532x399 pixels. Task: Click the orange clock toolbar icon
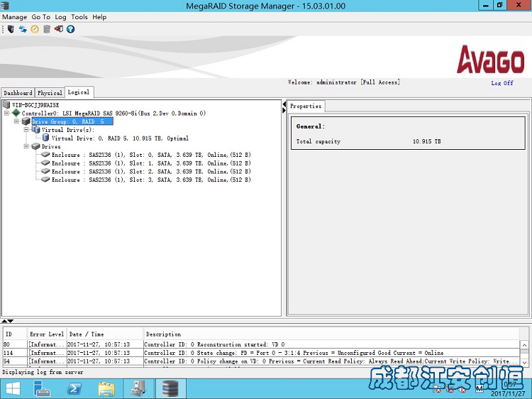[x=35, y=29]
